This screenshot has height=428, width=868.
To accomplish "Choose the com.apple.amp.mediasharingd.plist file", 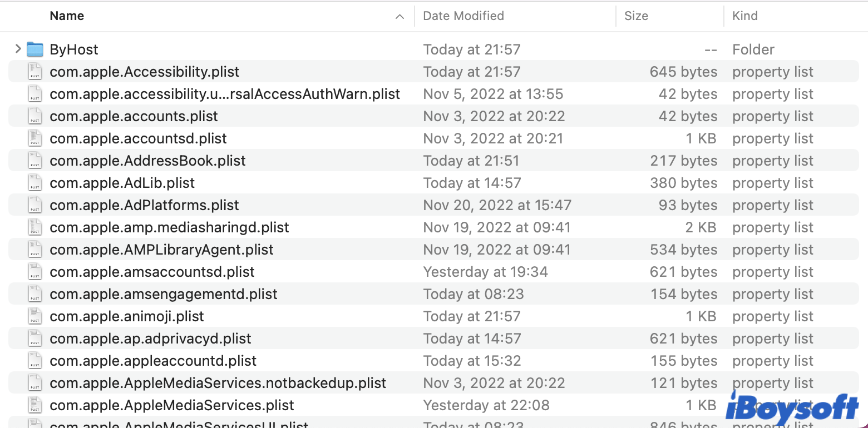I will click(169, 227).
